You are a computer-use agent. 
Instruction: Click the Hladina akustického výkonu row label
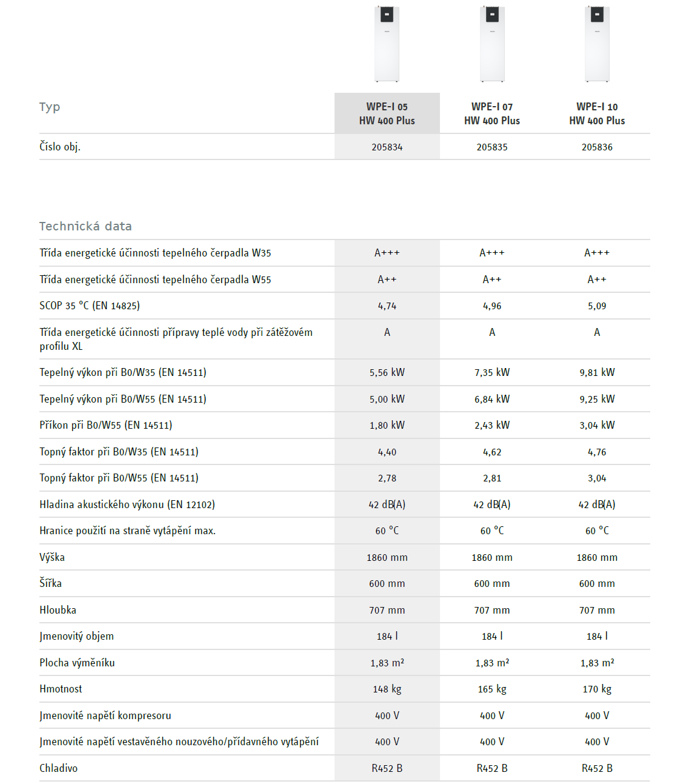click(127, 504)
